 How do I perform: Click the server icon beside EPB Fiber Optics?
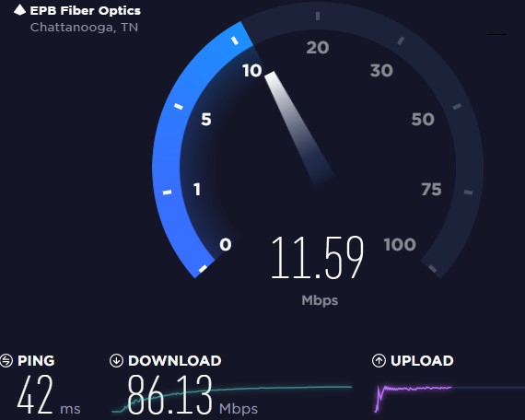tap(19, 10)
